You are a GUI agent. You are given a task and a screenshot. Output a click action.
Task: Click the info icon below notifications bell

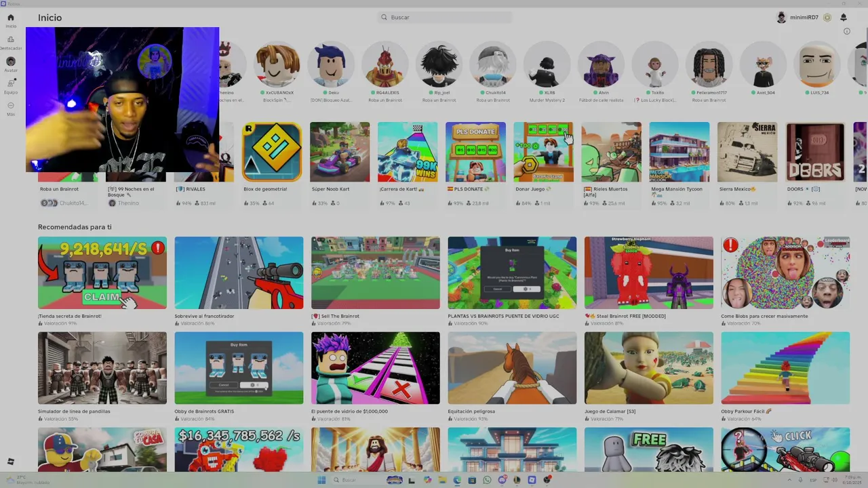[846, 31]
